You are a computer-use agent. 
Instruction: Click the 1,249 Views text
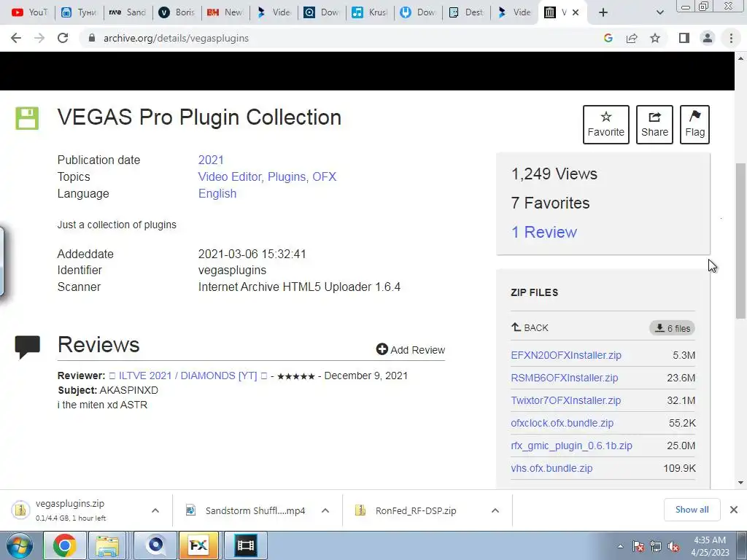[554, 174]
